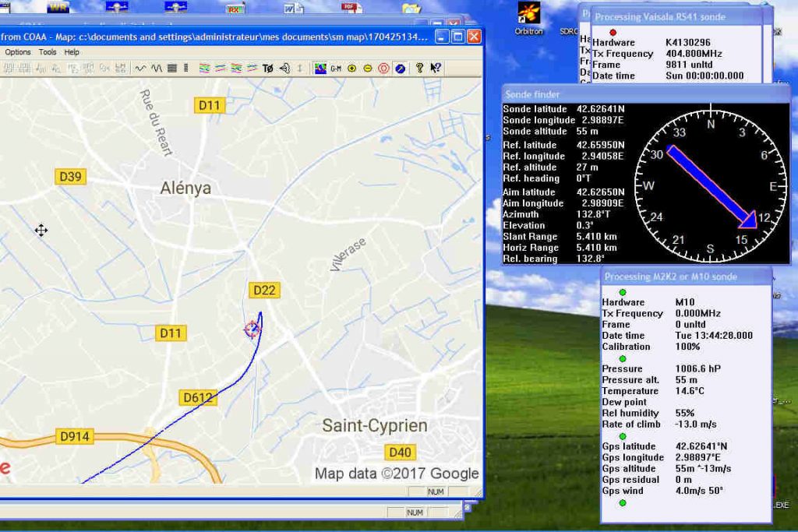The width and height of the screenshot is (798, 532).
Task: Click the Sonde finder title bar
Action: click(x=646, y=94)
